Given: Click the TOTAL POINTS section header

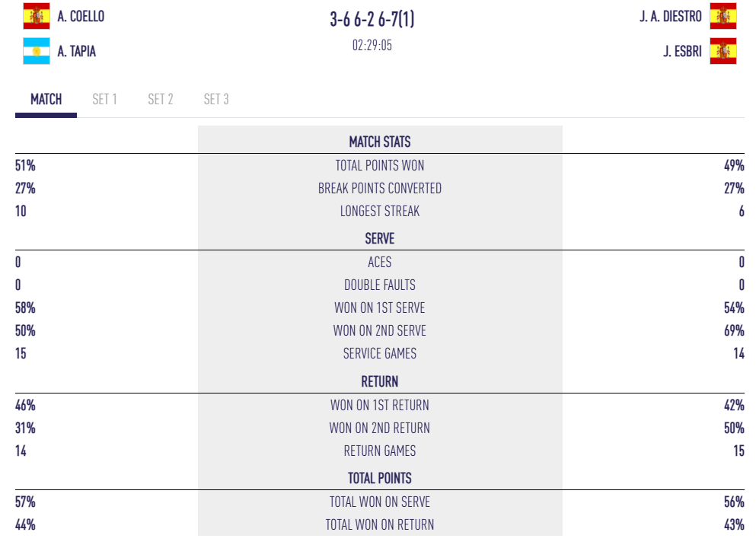Looking at the screenshot, I should (x=380, y=479).
